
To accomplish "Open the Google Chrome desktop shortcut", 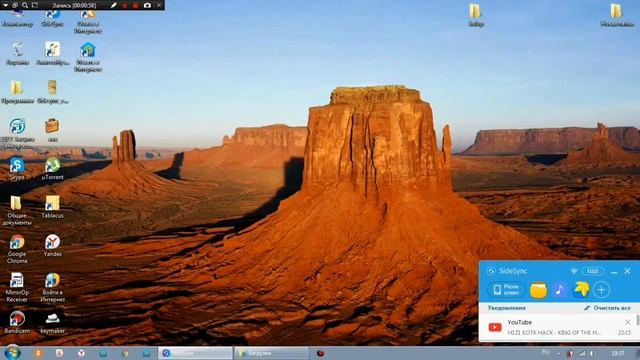I will point(17,249).
